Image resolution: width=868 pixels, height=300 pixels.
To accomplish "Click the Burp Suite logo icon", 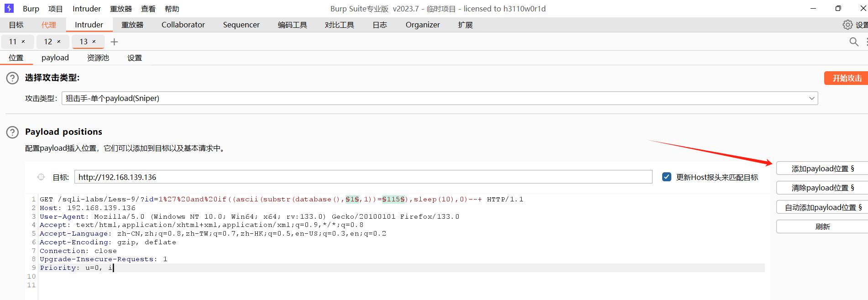I will [x=9, y=8].
